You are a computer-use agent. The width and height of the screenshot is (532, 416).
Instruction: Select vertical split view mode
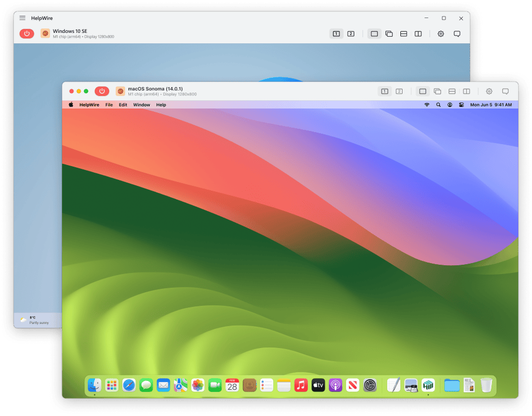point(467,91)
